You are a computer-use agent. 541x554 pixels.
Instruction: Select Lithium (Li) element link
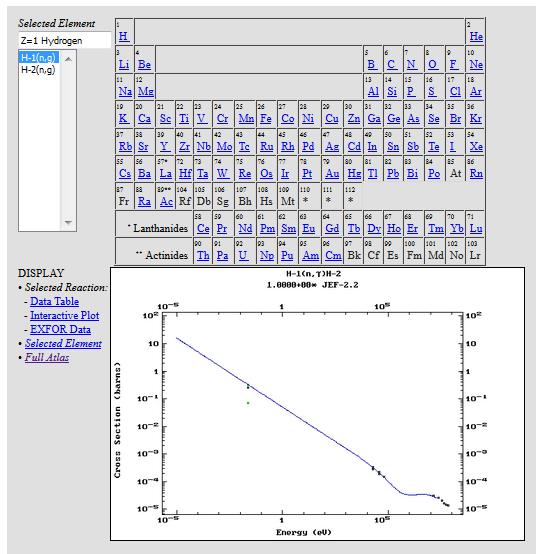point(124,64)
